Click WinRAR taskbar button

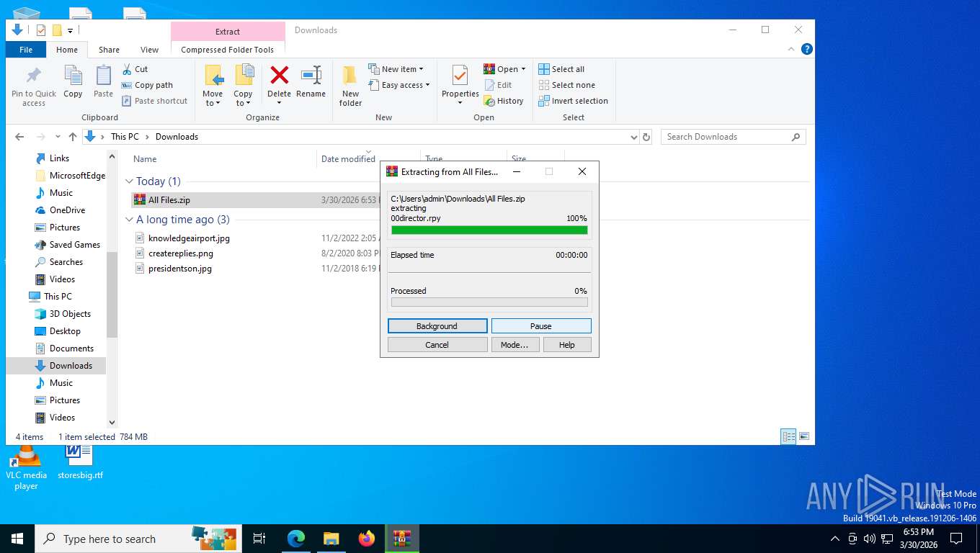coord(402,538)
